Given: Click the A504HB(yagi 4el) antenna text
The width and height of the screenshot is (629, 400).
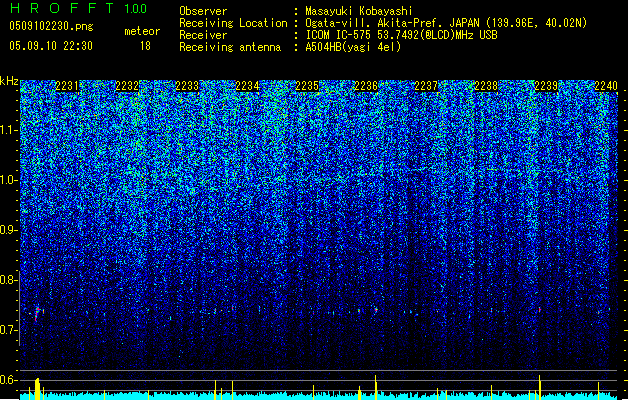Looking at the screenshot, I should [353, 47].
